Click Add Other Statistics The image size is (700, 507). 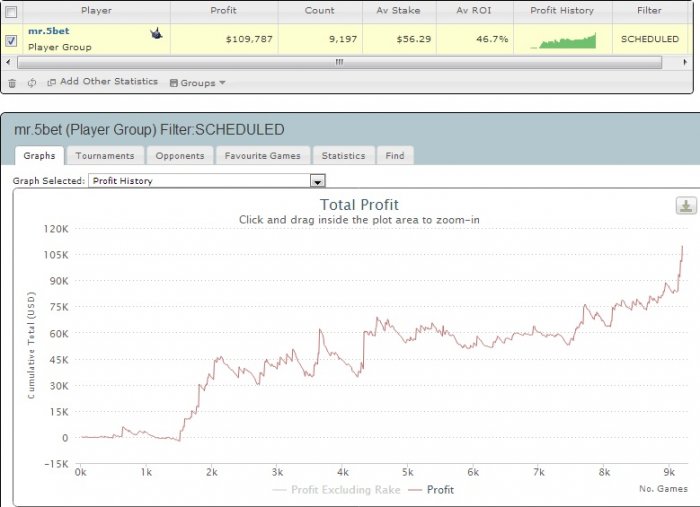103,82
